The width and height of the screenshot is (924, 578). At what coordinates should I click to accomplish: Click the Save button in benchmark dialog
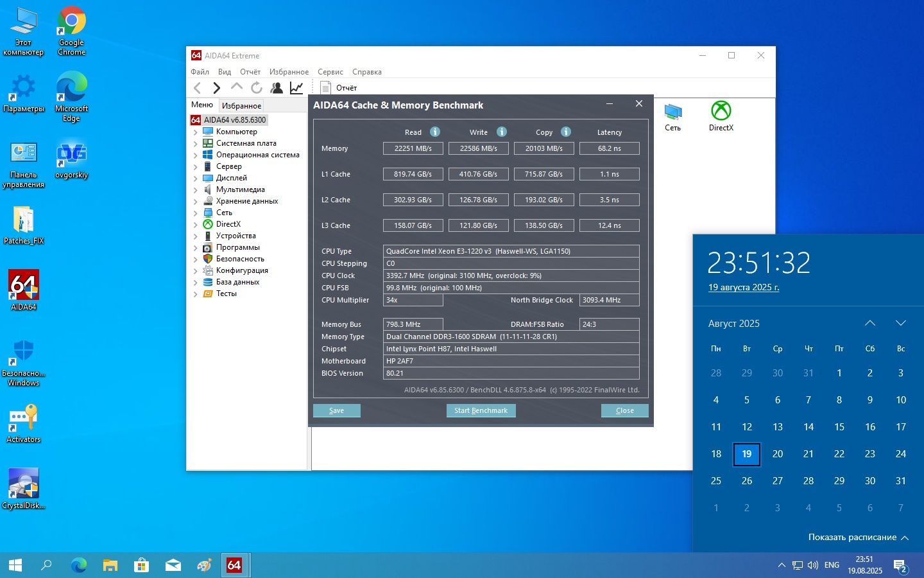pos(337,410)
